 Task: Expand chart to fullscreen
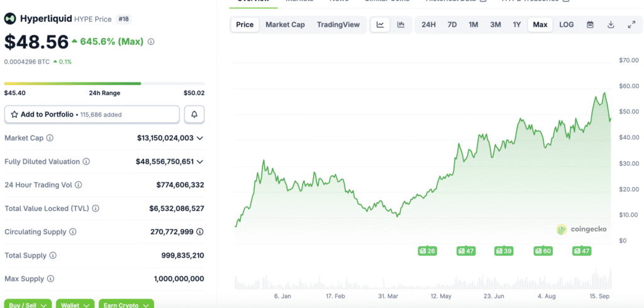click(x=631, y=25)
